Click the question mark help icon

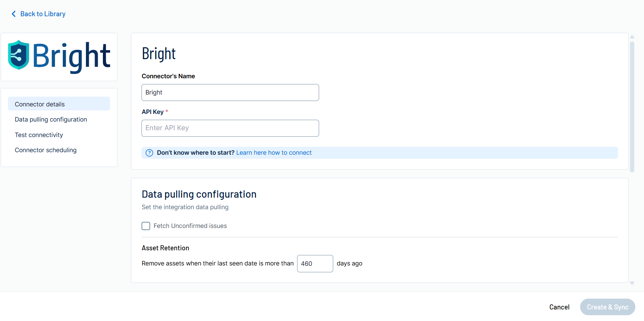(x=149, y=153)
